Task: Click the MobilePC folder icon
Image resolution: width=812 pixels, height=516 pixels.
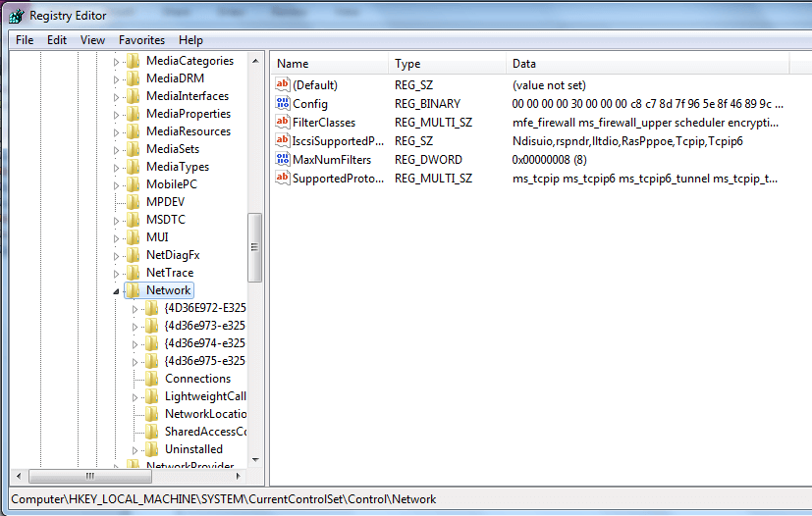Action: (134, 184)
